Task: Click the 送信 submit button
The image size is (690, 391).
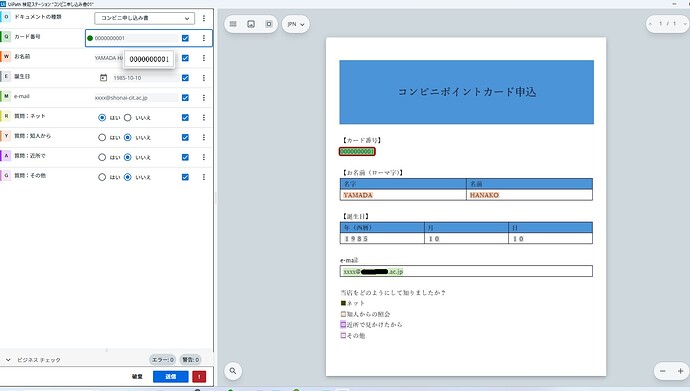Action: click(171, 376)
